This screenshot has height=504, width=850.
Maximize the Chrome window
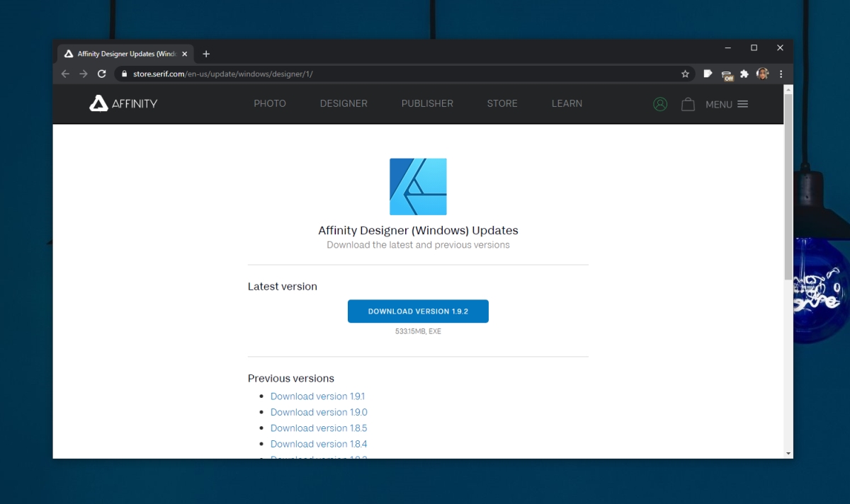click(754, 47)
